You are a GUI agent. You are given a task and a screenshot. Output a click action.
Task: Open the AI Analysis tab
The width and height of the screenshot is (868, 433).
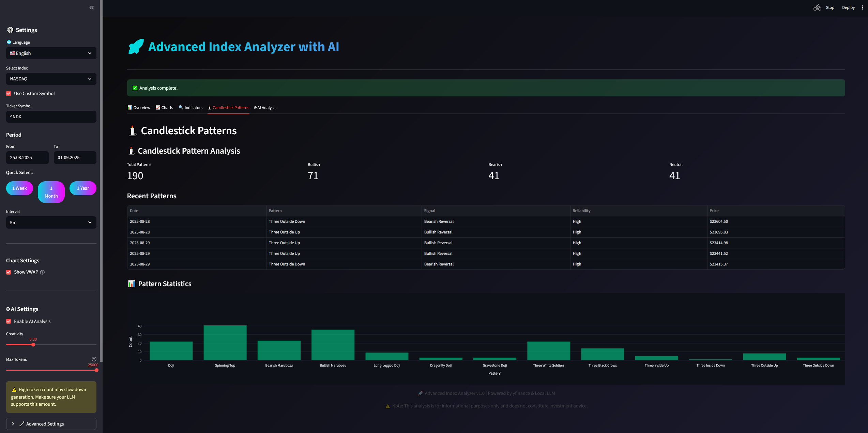coord(265,108)
